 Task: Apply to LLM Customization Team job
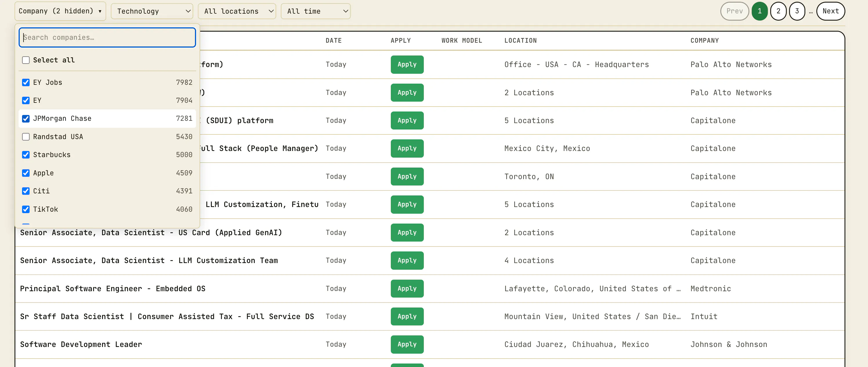[x=407, y=260]
